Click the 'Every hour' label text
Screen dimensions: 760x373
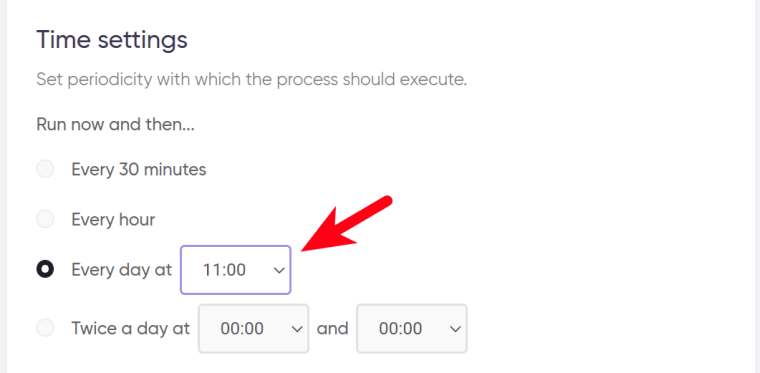tap(113, 220)
